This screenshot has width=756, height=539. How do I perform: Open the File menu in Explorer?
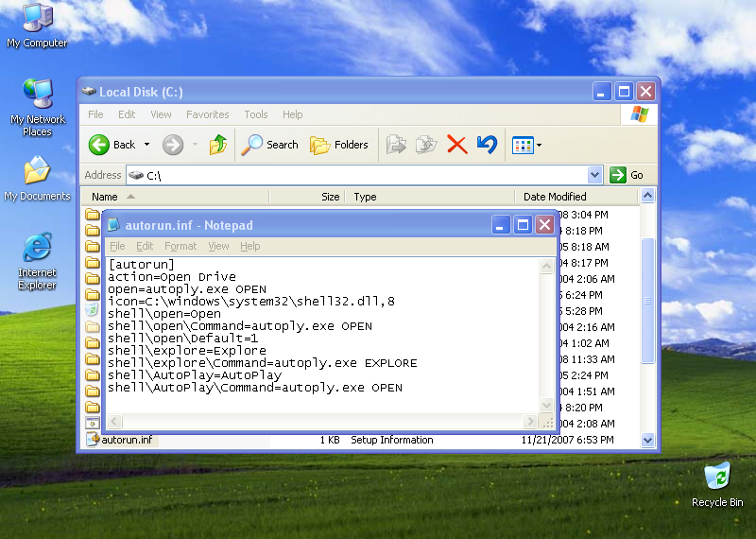pyautogui.click(x=95, y=114)
